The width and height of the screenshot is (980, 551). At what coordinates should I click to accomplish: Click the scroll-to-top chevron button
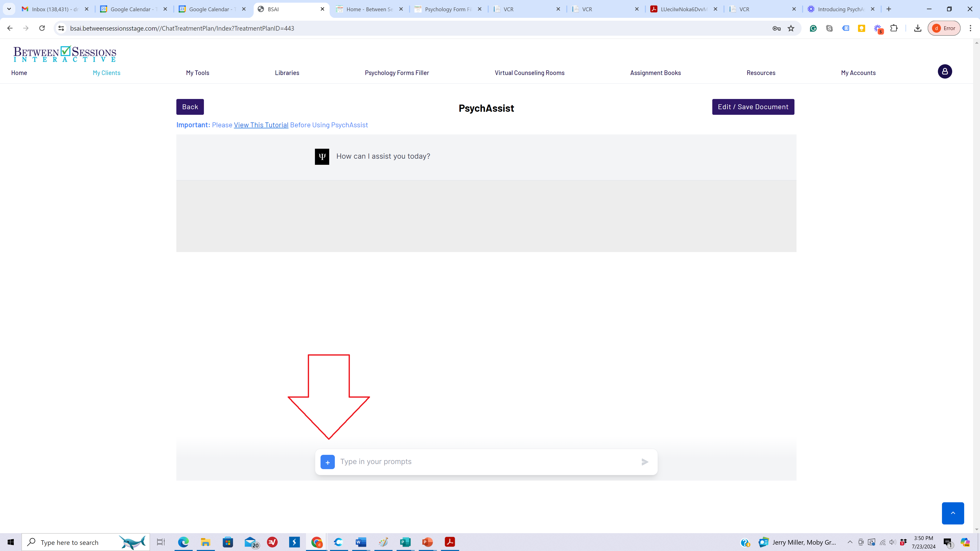click(953, 513)
